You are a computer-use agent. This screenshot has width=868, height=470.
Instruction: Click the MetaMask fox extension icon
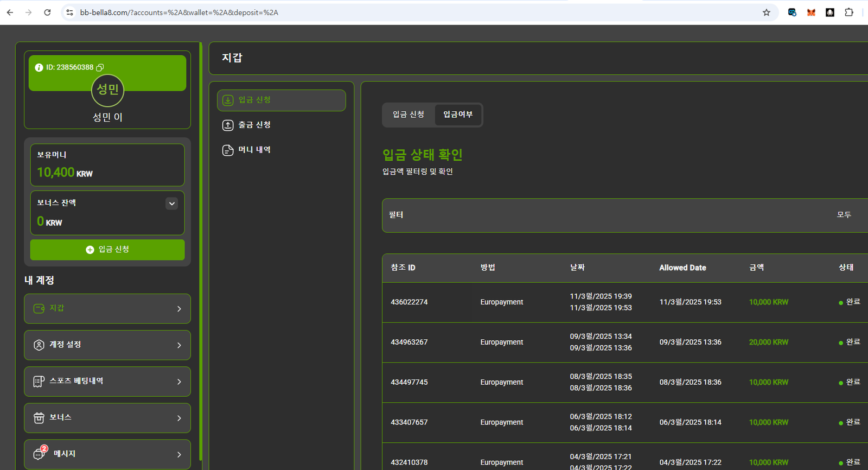tap(811, 12)
